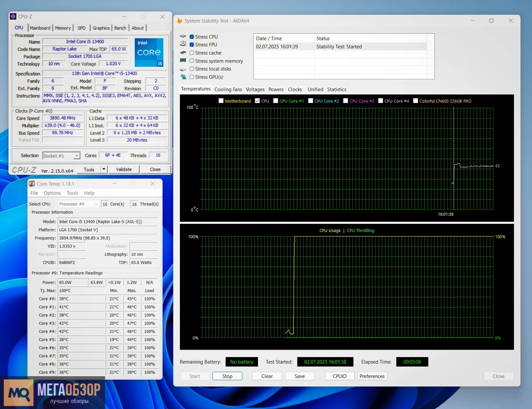Switch to the Cooling Fans tab in AIDA64
Viewport: 532px width, 409px height.
pyautogui.click(x=228, y=90)
